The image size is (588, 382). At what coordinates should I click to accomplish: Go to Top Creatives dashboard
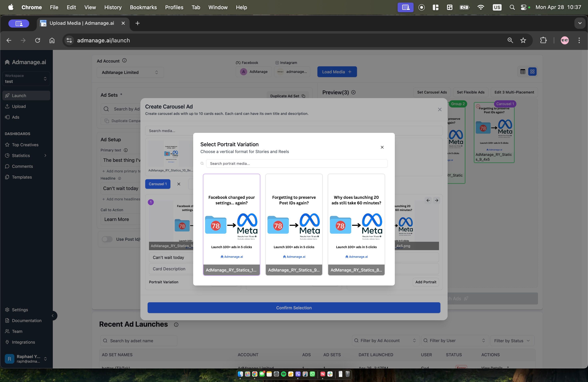[25, 145]
